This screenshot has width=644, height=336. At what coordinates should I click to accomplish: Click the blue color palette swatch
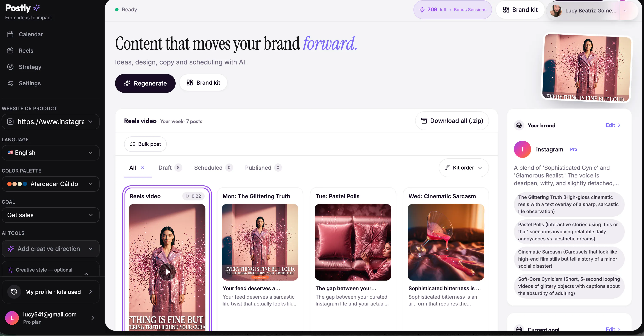point(25,184)
